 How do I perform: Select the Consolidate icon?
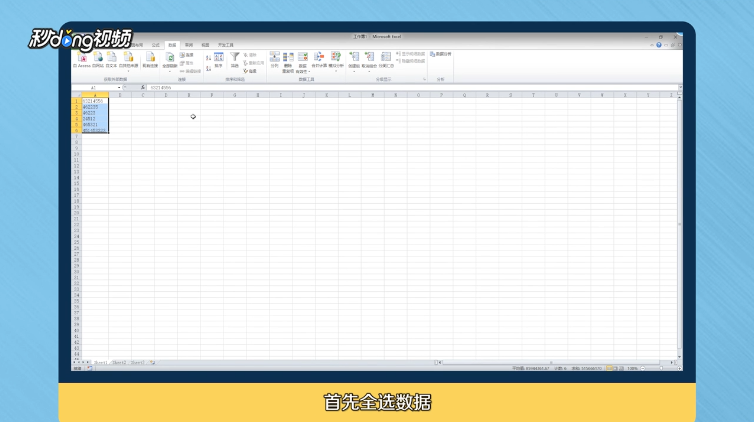tap(319, 60)
